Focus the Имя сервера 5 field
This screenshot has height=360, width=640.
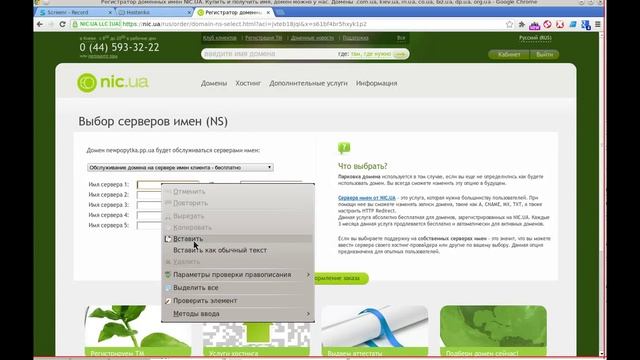pos(149,225)
